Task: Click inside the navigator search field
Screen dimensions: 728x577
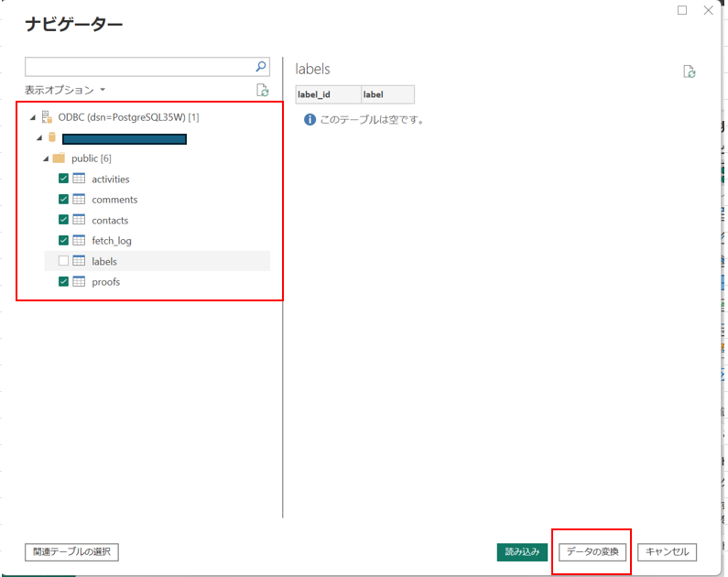Action: pyautogui.click(x=137, y=67)
